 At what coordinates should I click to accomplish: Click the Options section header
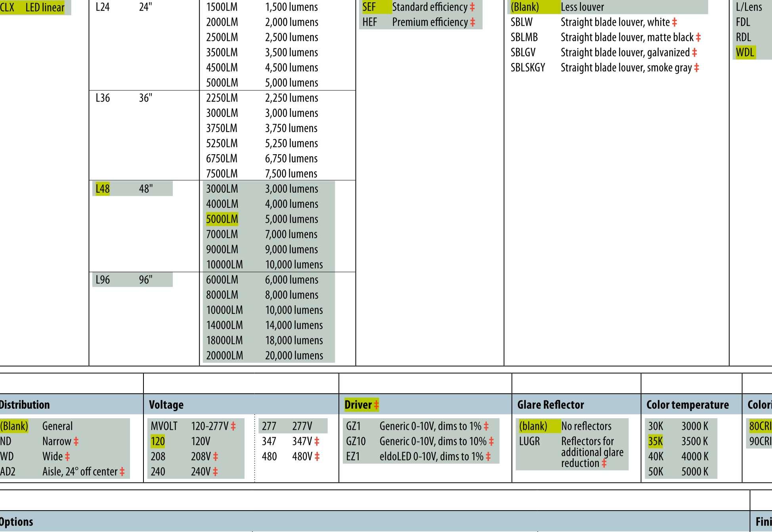(16, 521)
